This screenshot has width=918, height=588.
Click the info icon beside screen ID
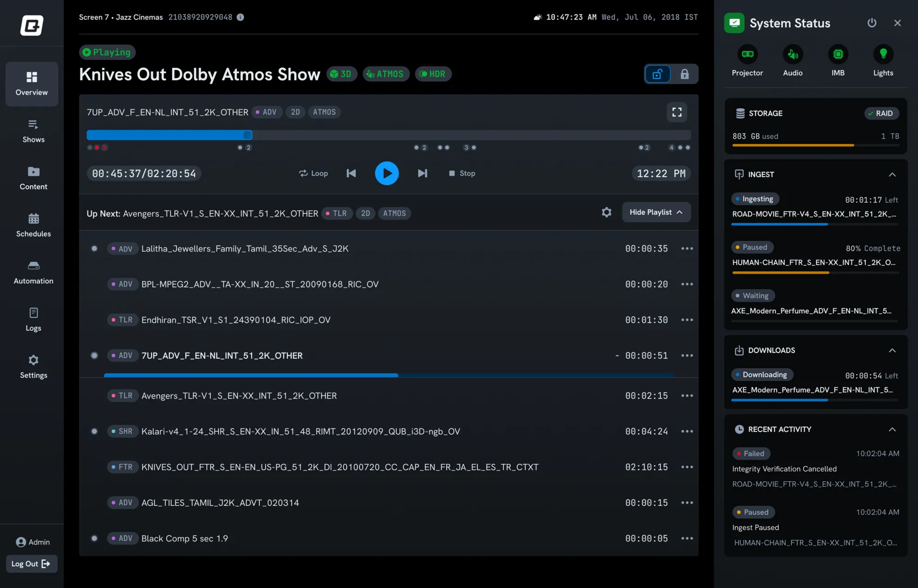coord(241,17)
